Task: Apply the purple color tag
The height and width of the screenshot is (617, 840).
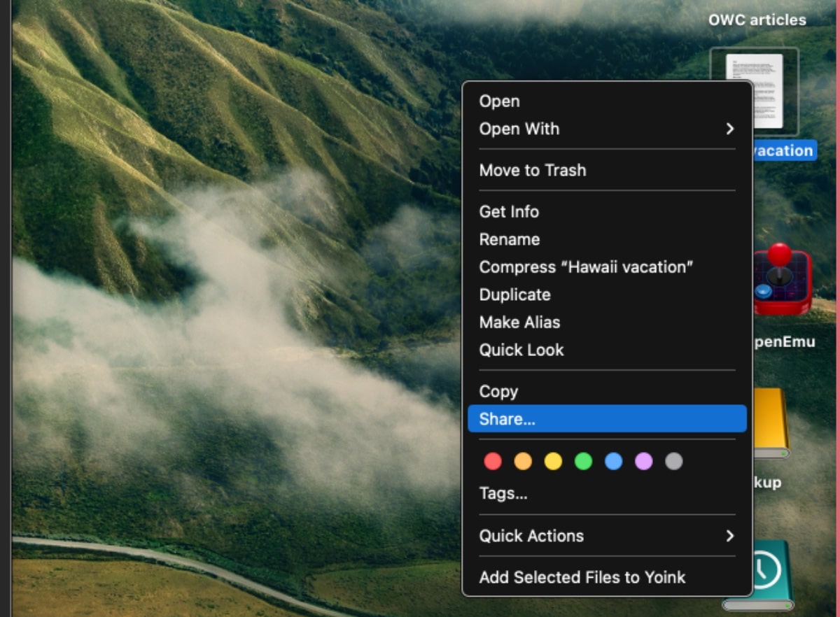Action: pos(643,462)
